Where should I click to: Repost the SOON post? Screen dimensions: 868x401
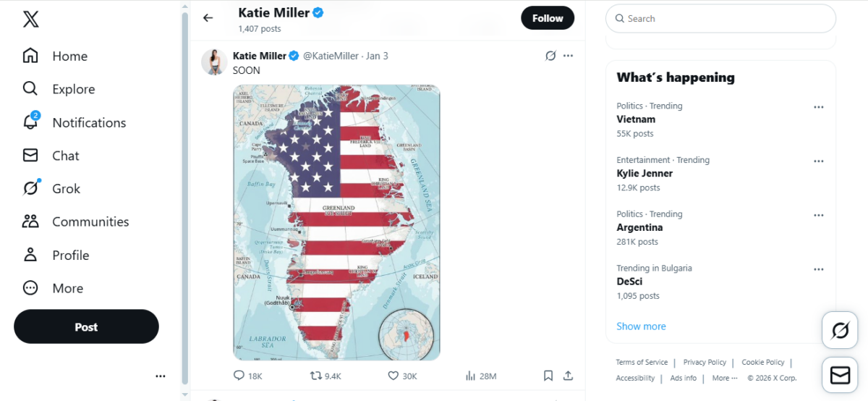[316, 376]
